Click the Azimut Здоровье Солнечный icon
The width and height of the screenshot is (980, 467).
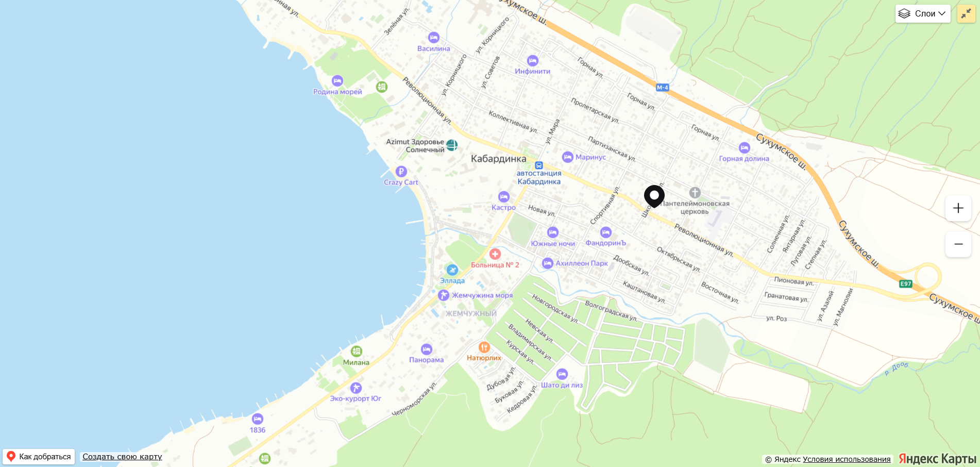pyautogui.click(x=452, y=145)
